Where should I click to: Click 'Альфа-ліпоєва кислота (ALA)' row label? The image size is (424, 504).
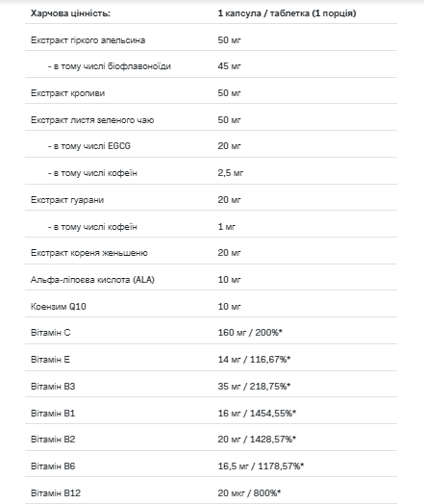click(92, 280)
